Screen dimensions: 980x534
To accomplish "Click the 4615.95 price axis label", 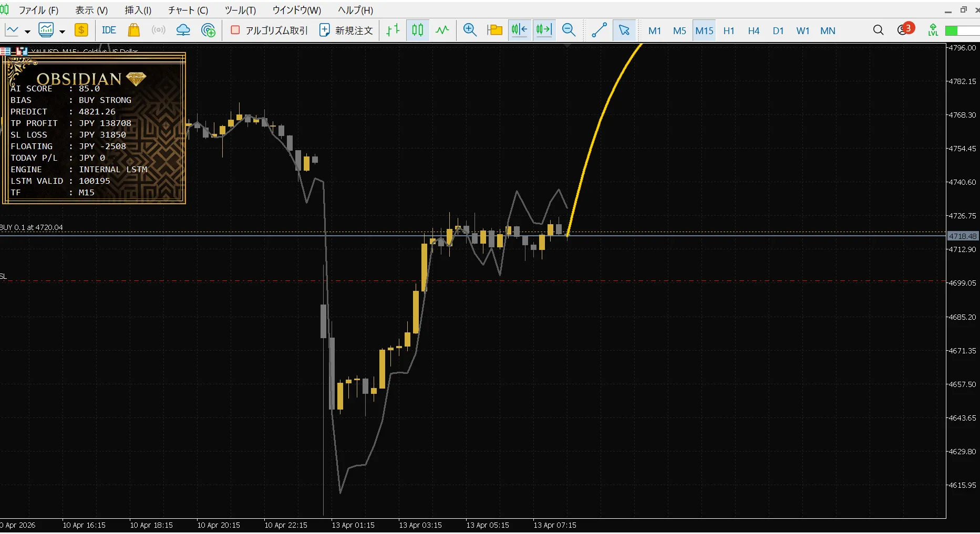I will click(x=962, y=485).
